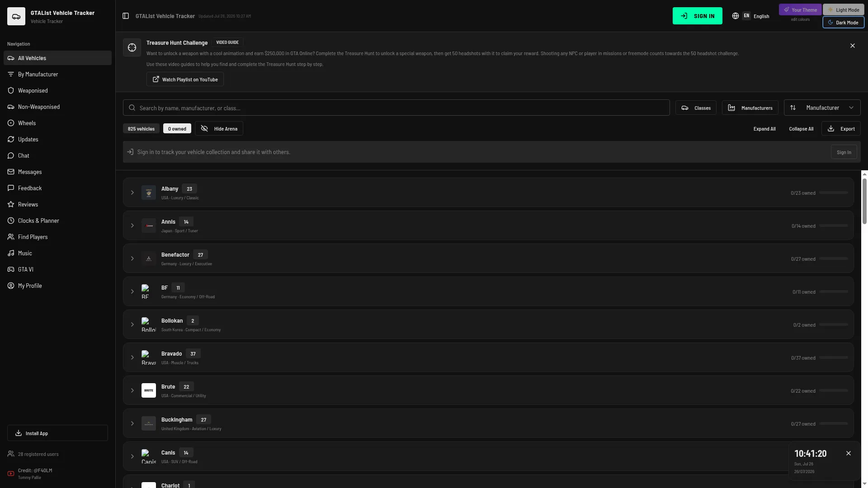Viewport: 868px width, 488px height.
Task: Toggle the sidebar panel icon
Action: pyautogui.click(x=126, y=16)
